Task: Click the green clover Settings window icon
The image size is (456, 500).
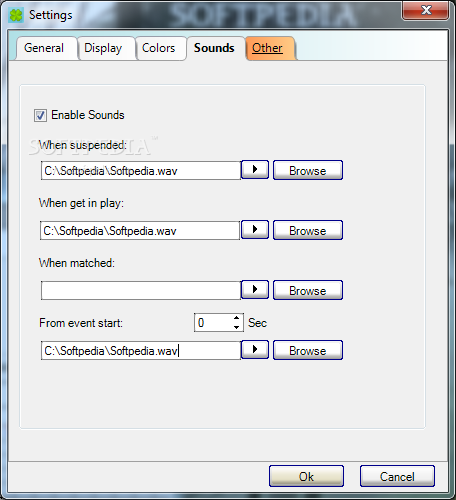Action: coord(16,15)
